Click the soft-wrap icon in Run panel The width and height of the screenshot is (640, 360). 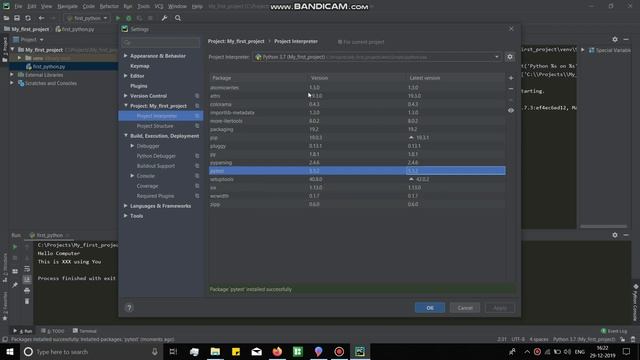click(x=27, y=269)
